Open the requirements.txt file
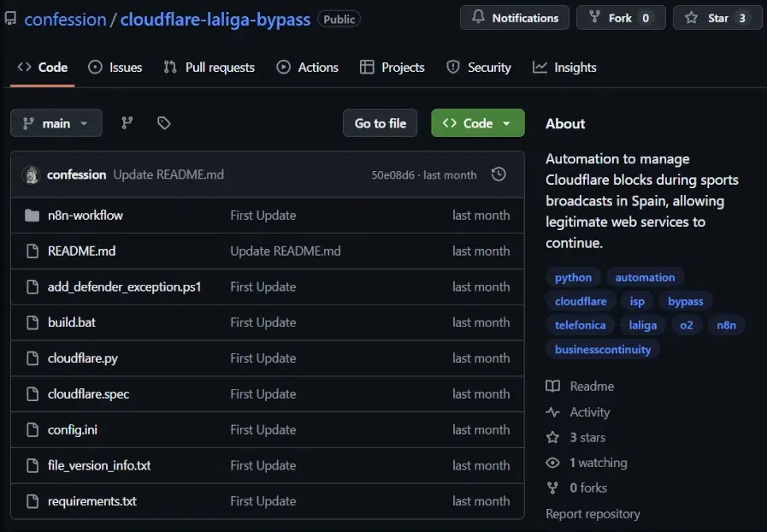 click(x=92, y=501)
